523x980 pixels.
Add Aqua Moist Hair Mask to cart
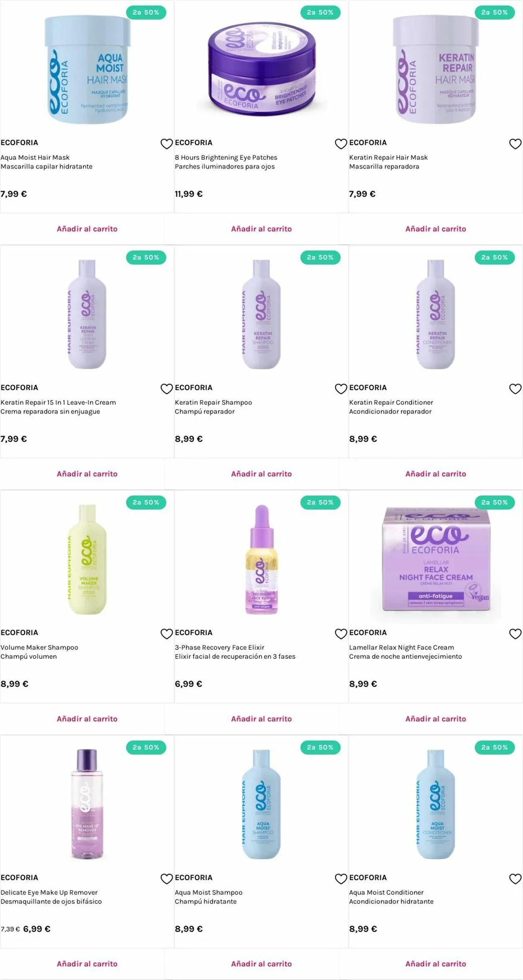87,229
